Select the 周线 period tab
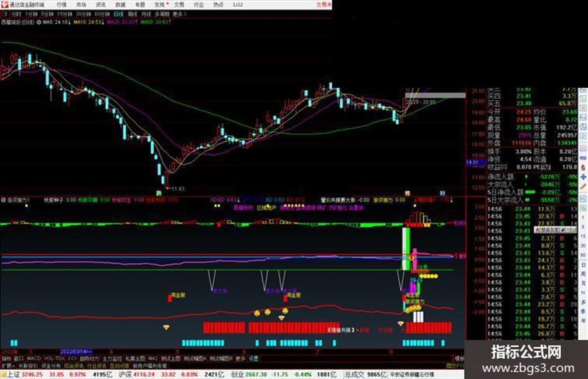The width and height of the screenshot is (588, 379). tap(133, 14)
